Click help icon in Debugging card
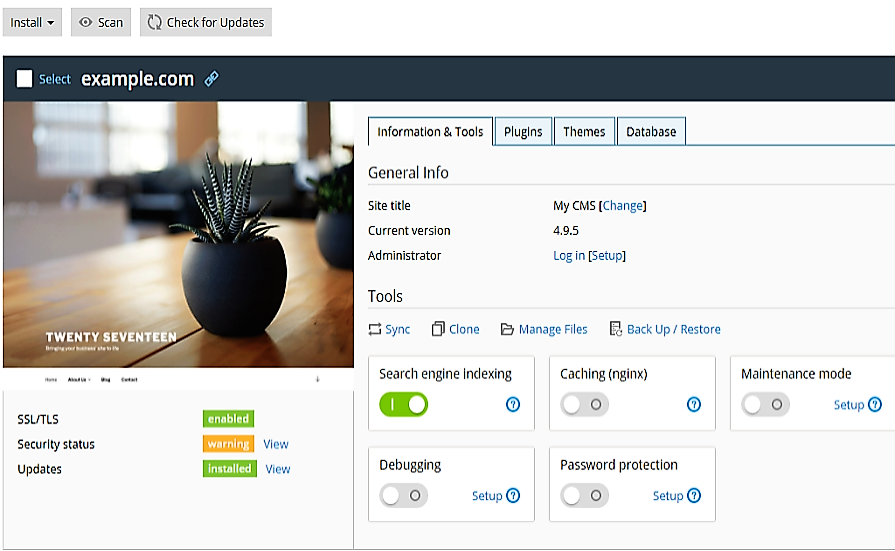The image size is (895, 551). tap(513, 496)
